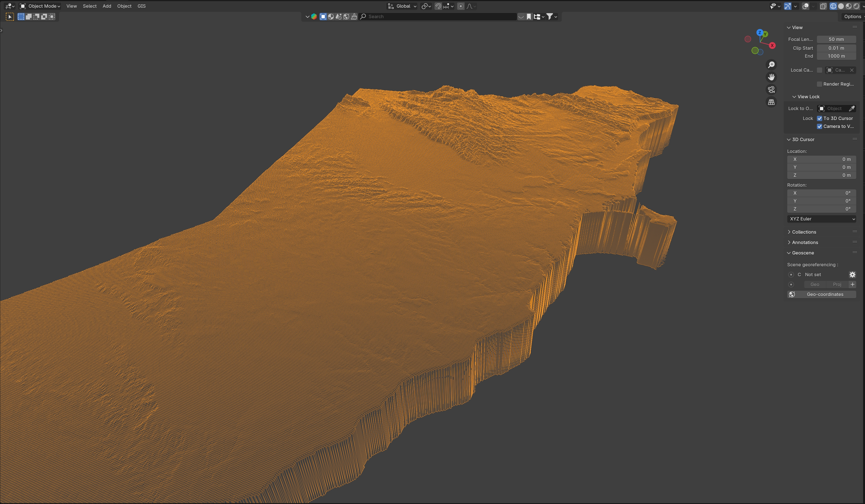This screenshot has height=504, width=865.
Task: Expand the Collections panel
Action: [803, 232]
